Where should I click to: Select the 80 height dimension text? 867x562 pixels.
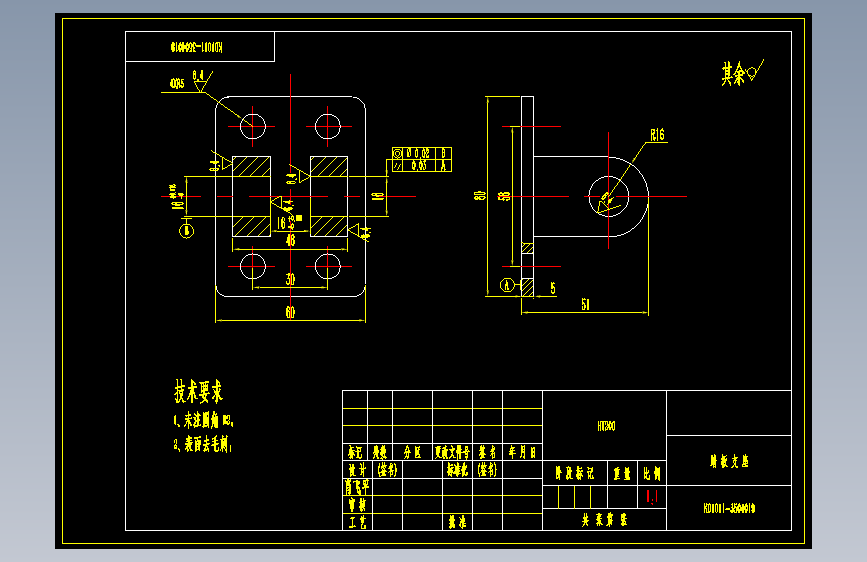(480, 196)
